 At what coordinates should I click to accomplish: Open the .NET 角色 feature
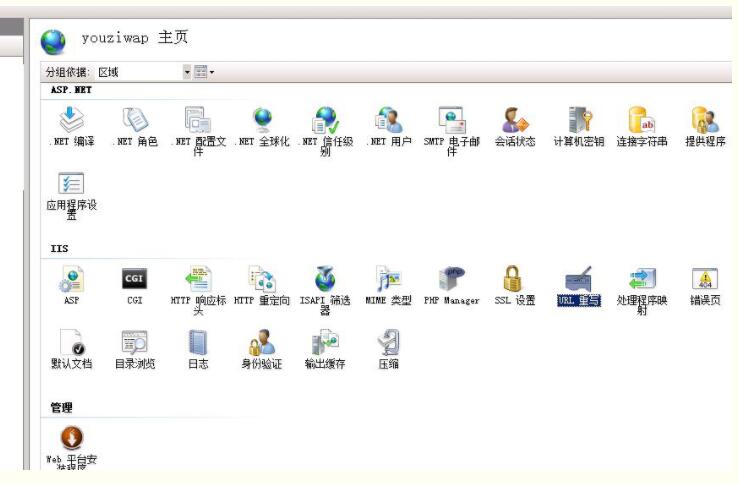135,126
